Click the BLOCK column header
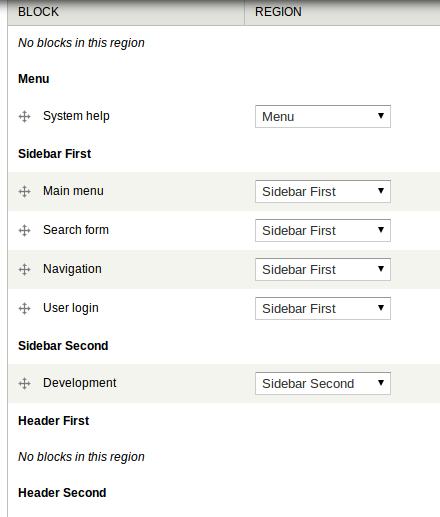Image resolution: width=440 pixels, height=517 pixels. point(38,12)
